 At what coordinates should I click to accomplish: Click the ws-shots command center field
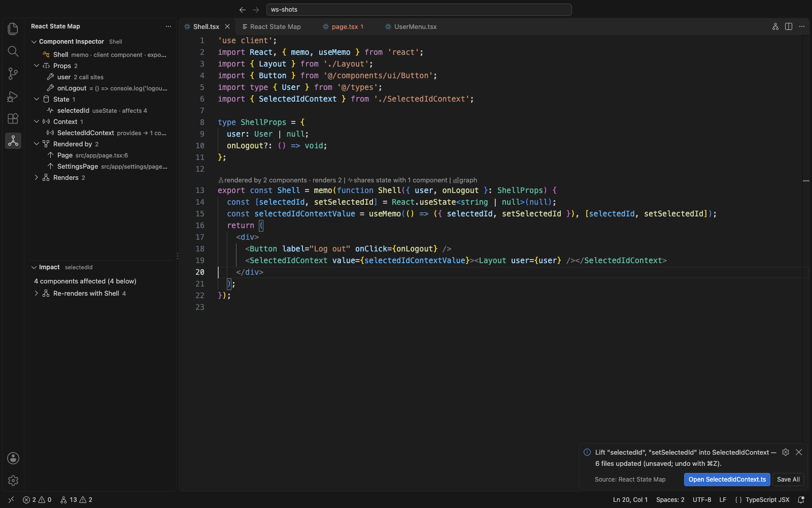click(419, 10)
